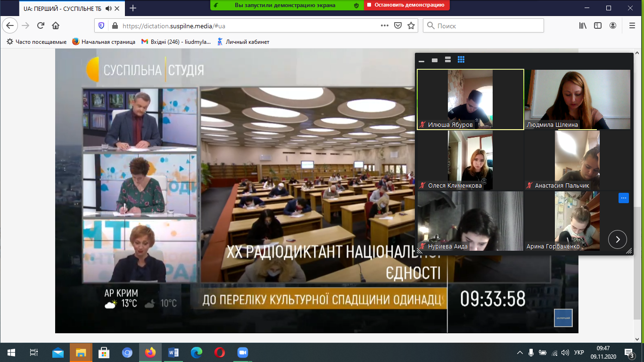Open Microsoft Edge from the taskbar
Image resolution: width=644 pixels, height=362 pixels.
[x=197, y=353]
